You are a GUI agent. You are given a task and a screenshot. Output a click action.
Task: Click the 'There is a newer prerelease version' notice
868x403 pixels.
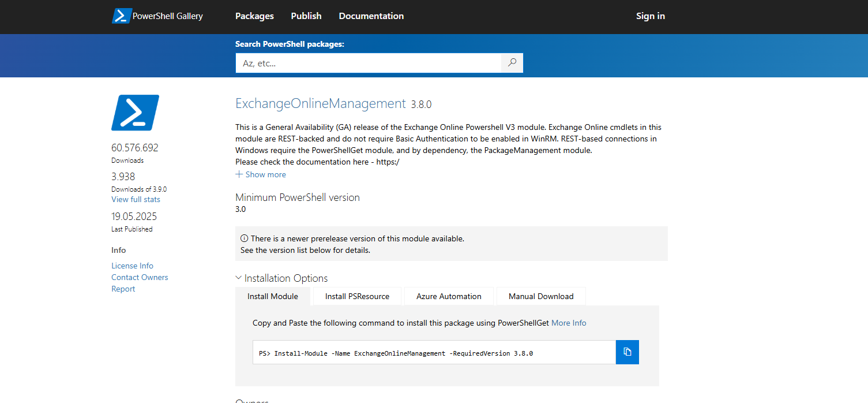click(x=452, y=244)
